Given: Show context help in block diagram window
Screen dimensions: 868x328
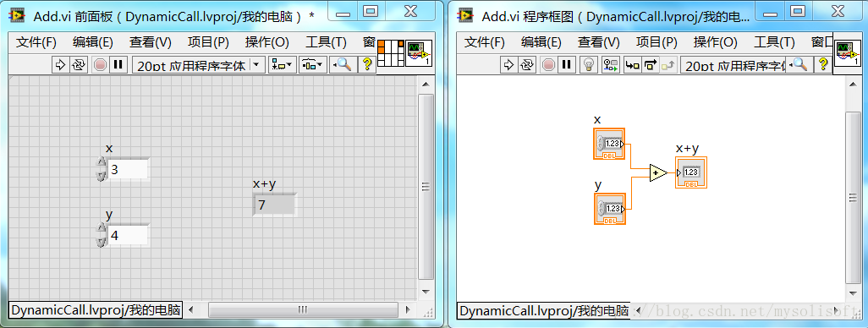Looking at the screenshot, I should 823,65.
